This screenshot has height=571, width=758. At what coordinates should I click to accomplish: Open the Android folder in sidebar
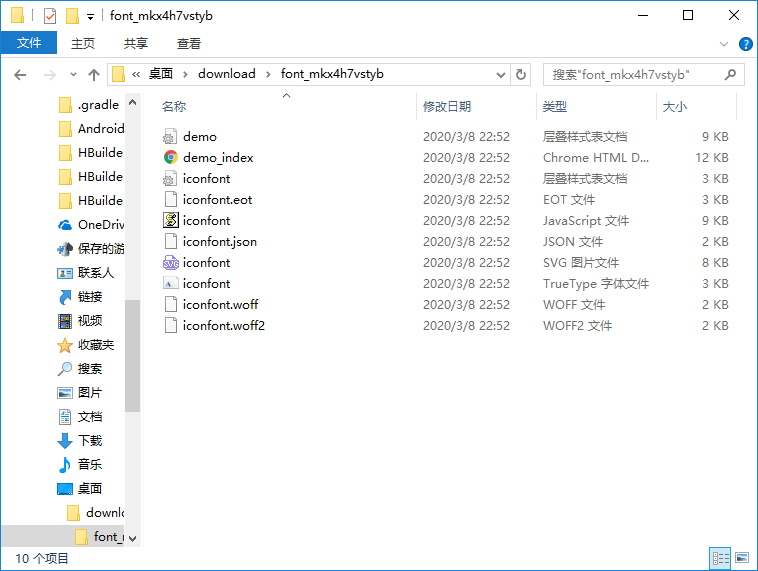pos(91,129)
